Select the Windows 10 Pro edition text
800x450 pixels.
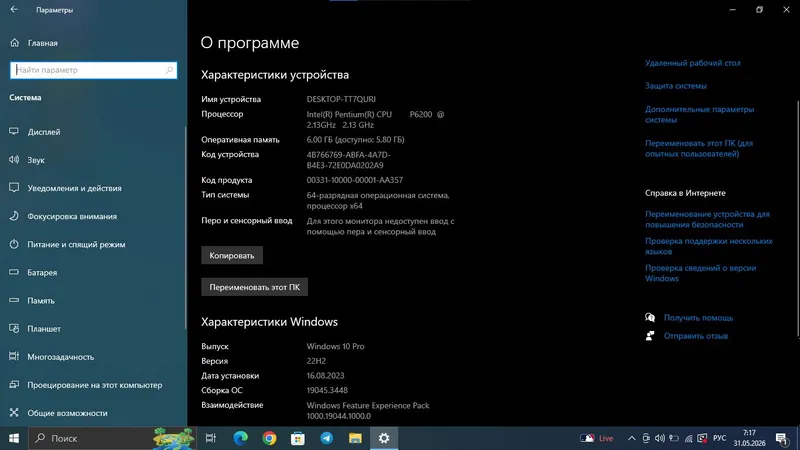[335, 346]
